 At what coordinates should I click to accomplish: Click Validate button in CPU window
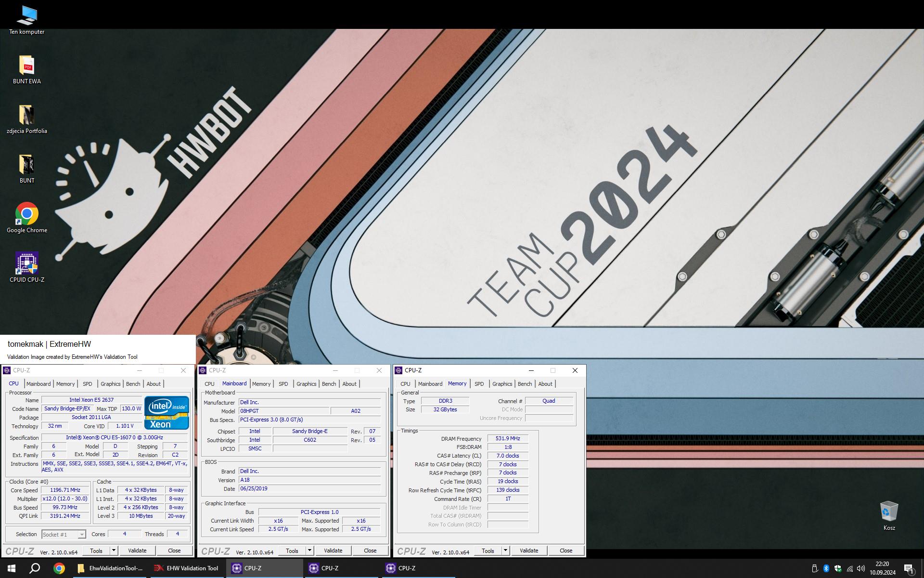(x=137, y=551)
